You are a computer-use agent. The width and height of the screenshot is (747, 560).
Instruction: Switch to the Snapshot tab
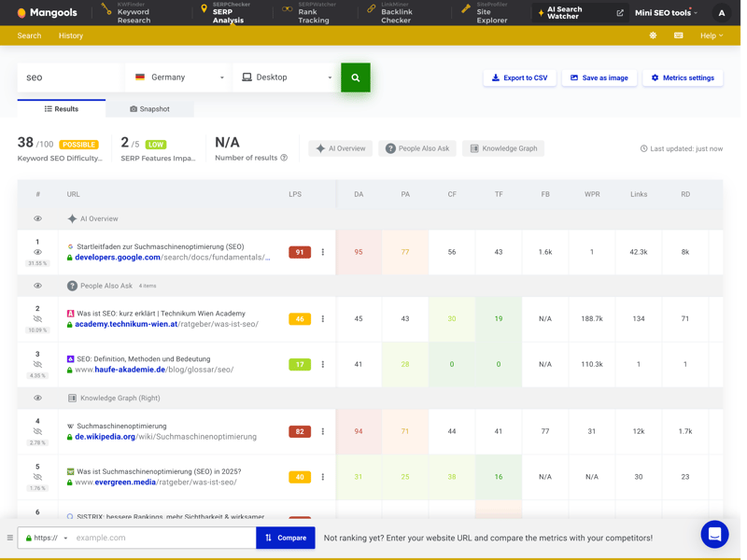point(149,109)
